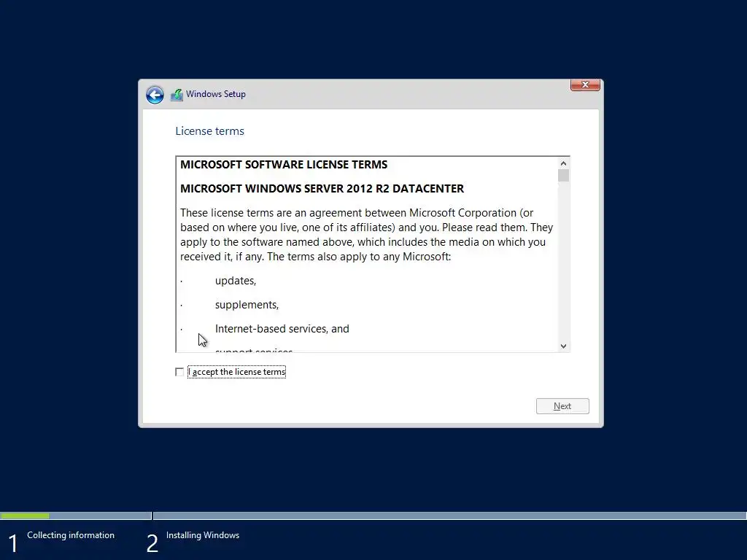Click the 'Windows Setup' title text
Viewport: 747px width, 560px height.
click(216, 94)
